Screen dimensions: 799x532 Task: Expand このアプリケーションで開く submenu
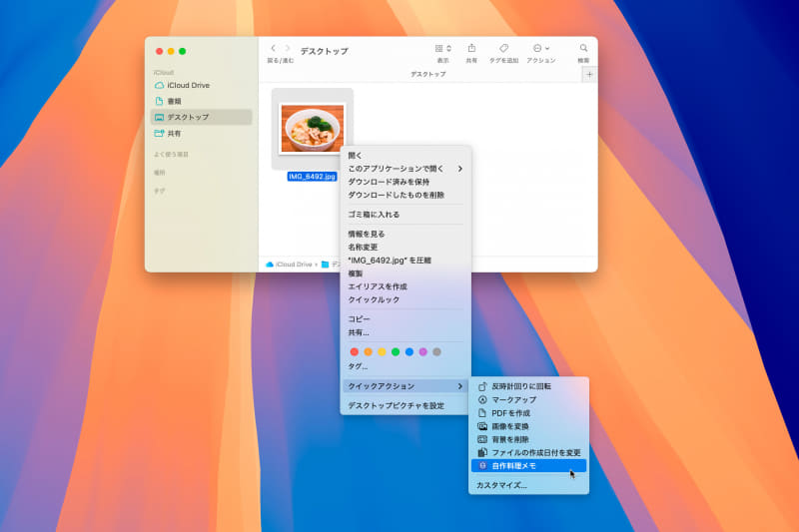tap(405, 169)
